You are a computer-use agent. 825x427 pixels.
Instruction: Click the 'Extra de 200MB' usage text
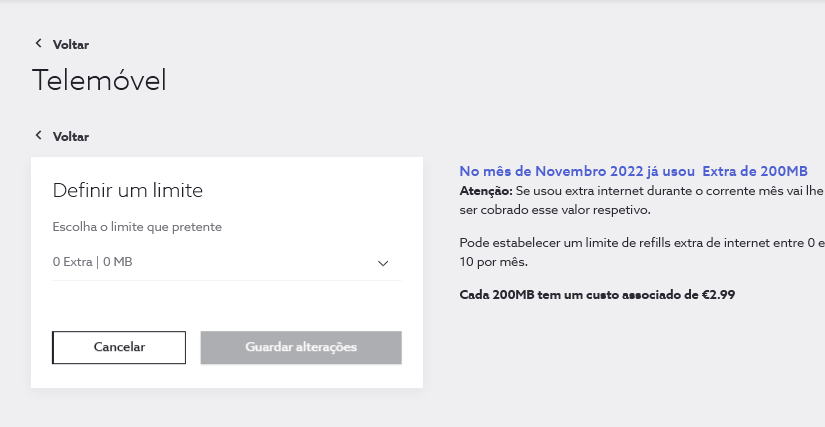[x=754, y=171]
